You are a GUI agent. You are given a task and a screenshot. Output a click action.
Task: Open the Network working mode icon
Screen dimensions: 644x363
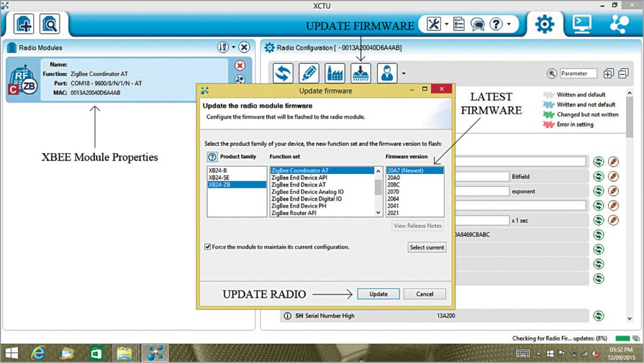pos(620,24)
